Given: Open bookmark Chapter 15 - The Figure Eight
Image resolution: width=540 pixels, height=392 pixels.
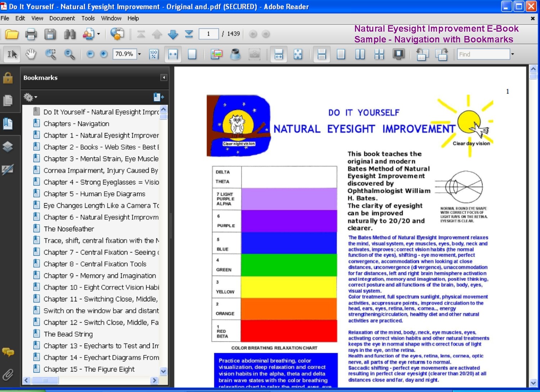Looking at the screenshot, I should [89, 369].
